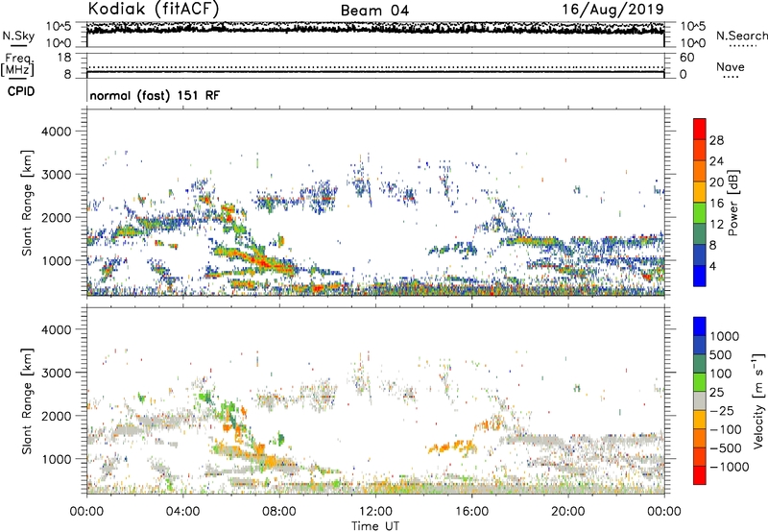The image size is (768, 532).
Task: Click the "-1000" velocity colorbar tick value
Action: (x=730, y=467)
